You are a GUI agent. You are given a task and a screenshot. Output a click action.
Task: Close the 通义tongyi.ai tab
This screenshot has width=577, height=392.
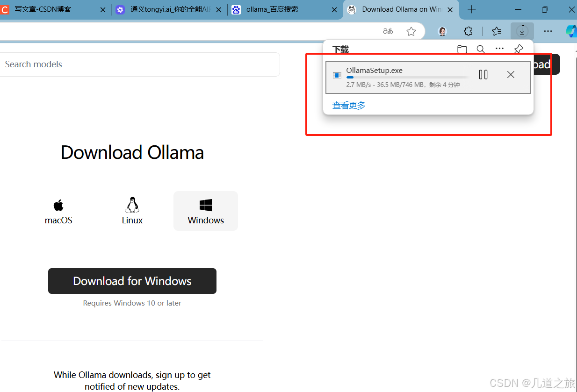[218, 9]
